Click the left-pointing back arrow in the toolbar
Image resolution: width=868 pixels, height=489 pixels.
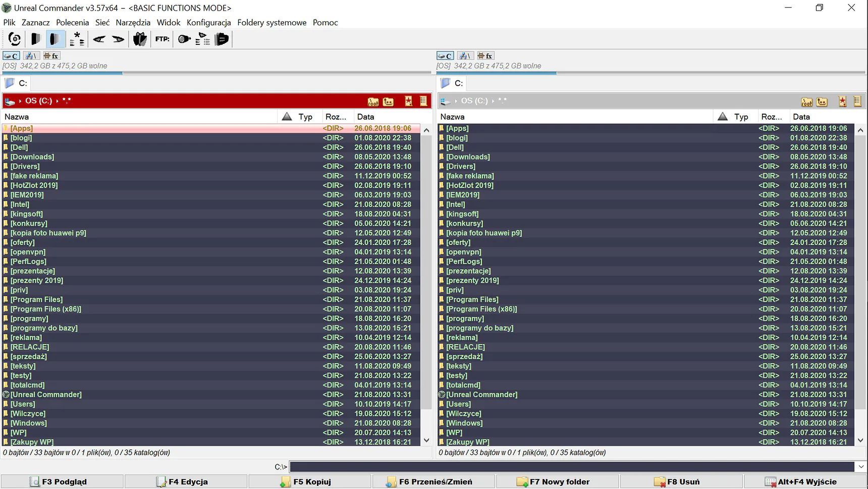99,39
